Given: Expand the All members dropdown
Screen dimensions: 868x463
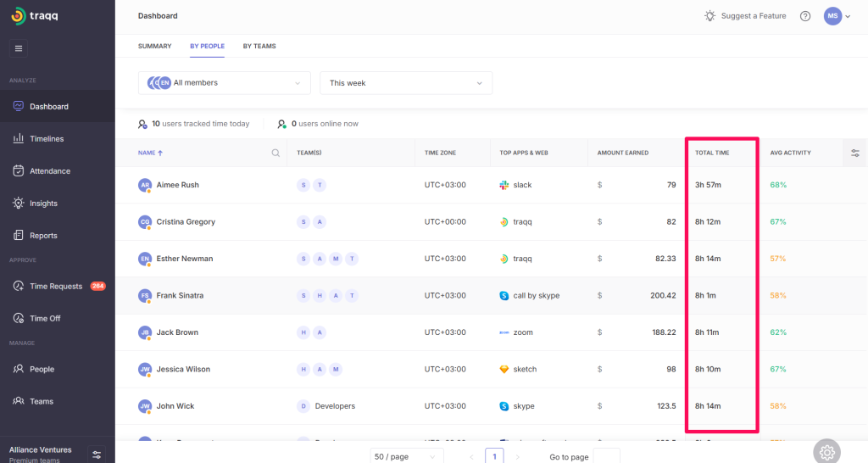Looking at the screenshot, I should (x=224, y=83).
